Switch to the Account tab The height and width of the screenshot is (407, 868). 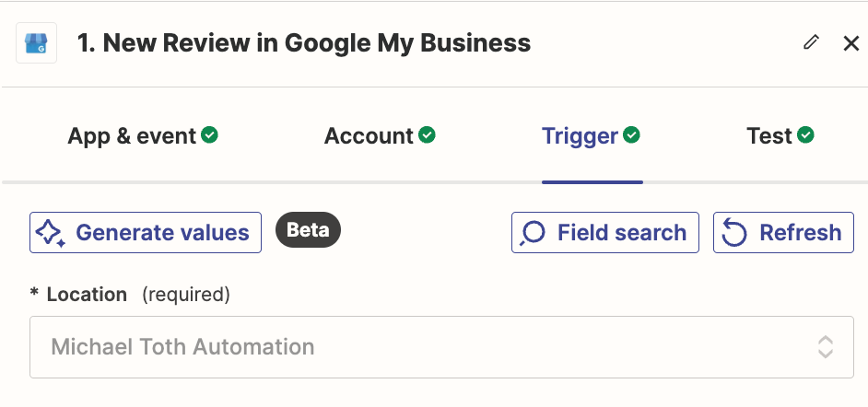click(x=369, y=136)
